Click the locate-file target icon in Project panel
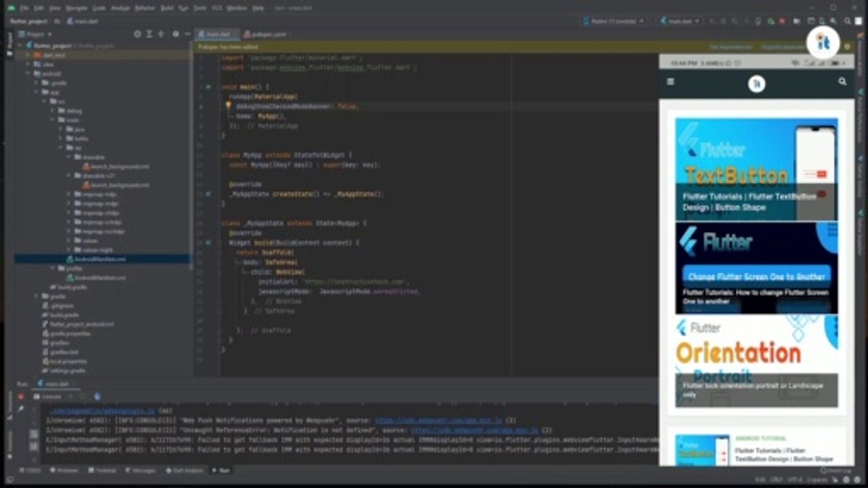The height and width of the screenshot is (488, 868). (x=138, y=34)
